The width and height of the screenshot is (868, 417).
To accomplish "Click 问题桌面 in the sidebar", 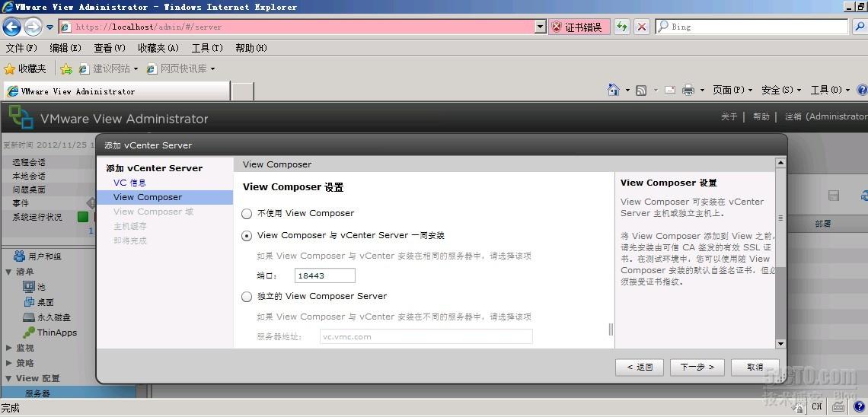I will [29, 189].
